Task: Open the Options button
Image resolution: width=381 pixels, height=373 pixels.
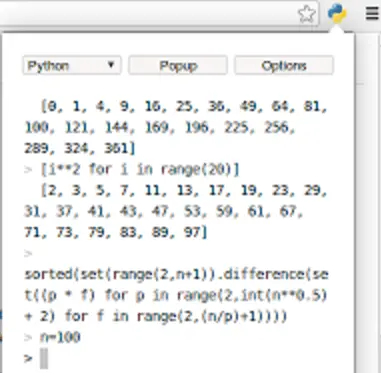Action: point(284,65)
